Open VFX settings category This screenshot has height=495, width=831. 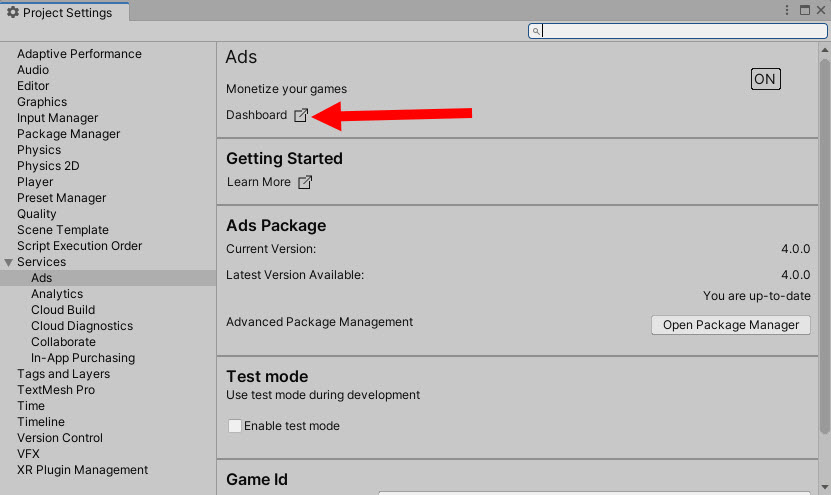pos(28,454)
